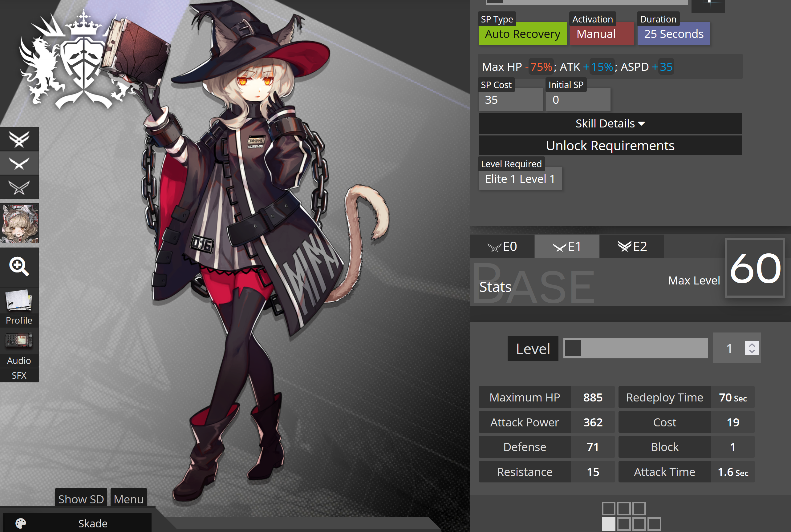Switch to the alternate skin portrait thumbnail

(x=20, y=223)
